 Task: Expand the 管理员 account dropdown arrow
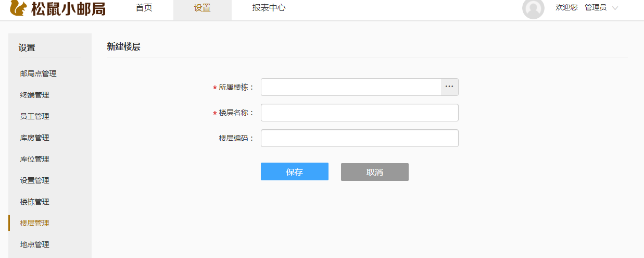pyautogui.click(x=615, y=8)
